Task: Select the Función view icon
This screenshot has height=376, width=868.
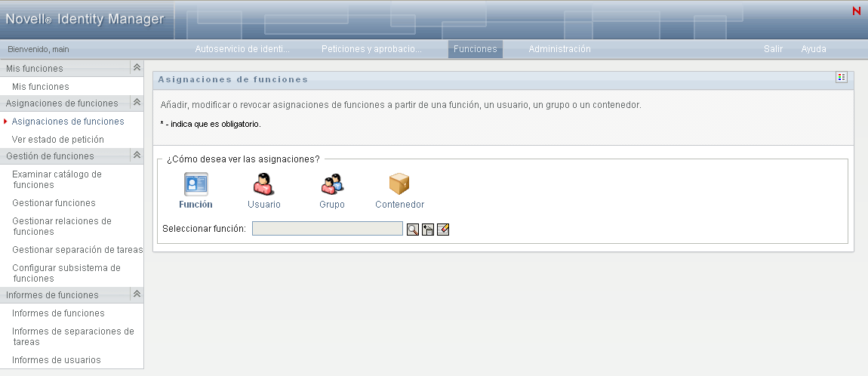Action: tap(196, 183)
